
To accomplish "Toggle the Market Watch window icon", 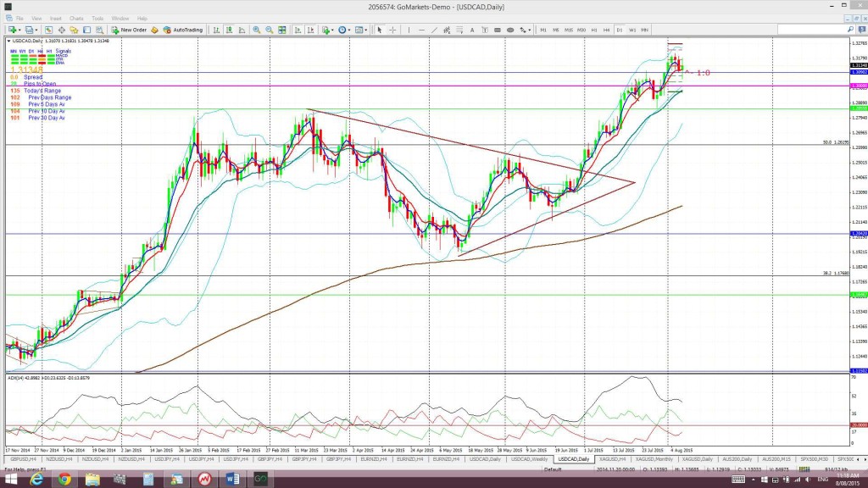I will coord(48,30).
